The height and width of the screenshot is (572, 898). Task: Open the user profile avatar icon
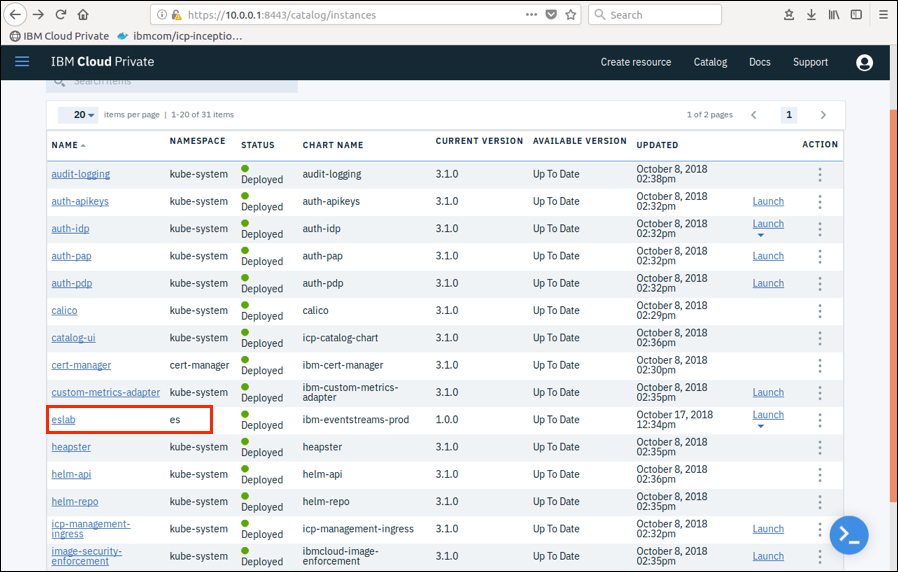click(x=864, y=62)
